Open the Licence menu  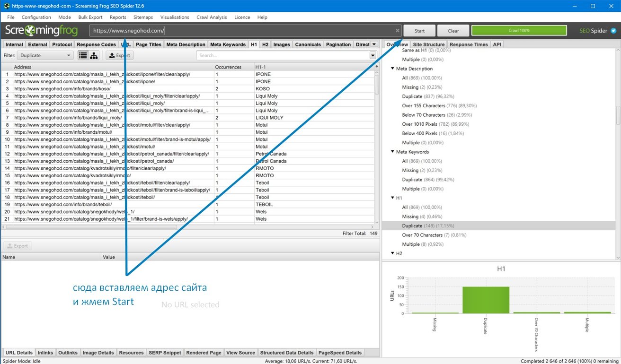pos(242,17)
